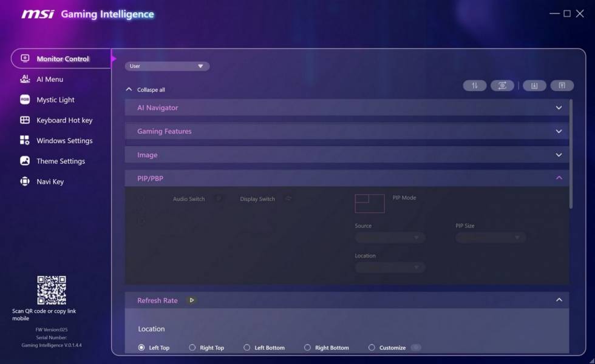Click the Refresh Rate play icon
Screen dimensions: 595x364
click(x=191, y=300)
